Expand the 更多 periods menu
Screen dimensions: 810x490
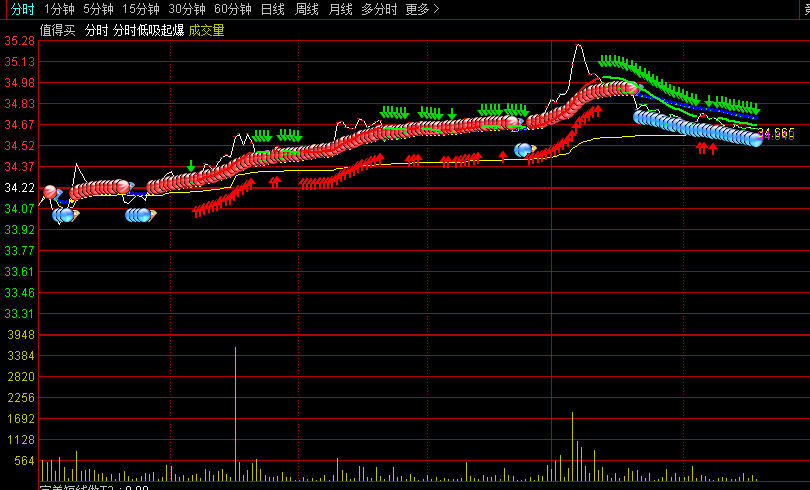coord(422,9)
